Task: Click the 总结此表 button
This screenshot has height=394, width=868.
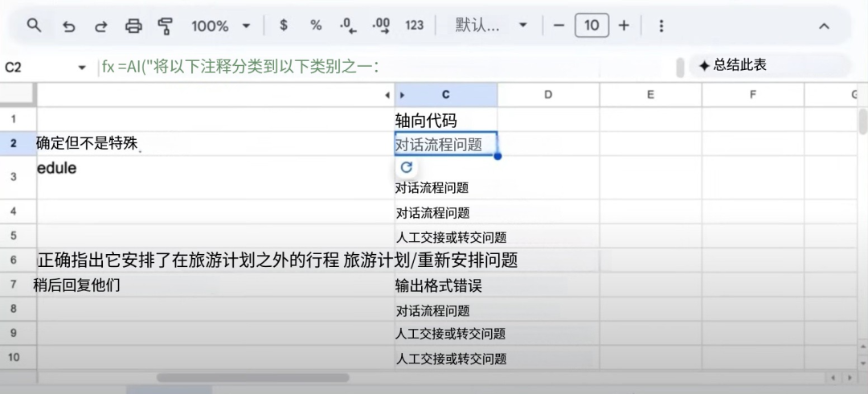Action: tap(733, 65)
